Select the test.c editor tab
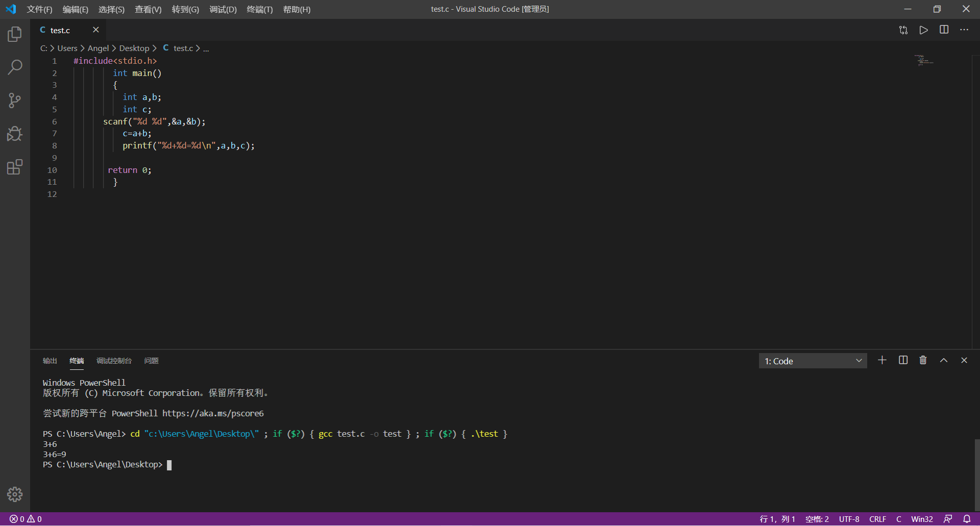 tap(68, 30)
